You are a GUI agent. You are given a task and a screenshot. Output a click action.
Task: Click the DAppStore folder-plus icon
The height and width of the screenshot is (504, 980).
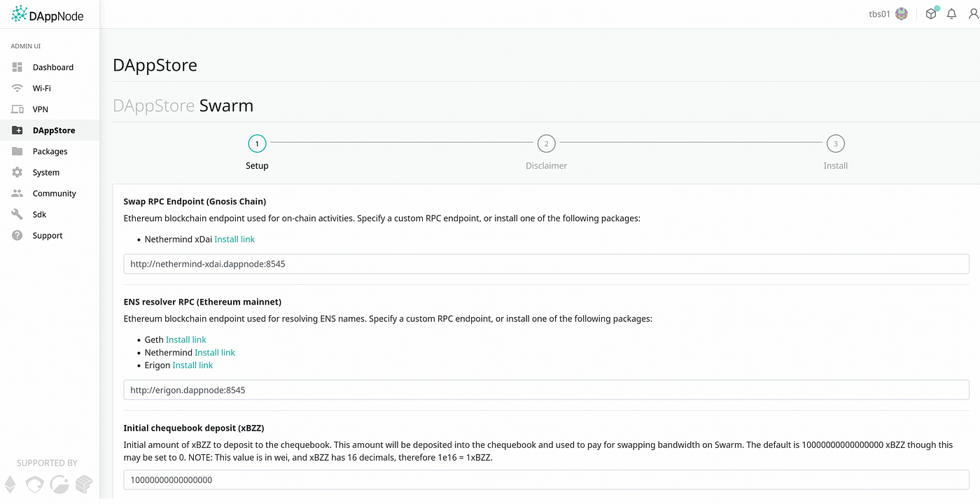pos(17,130)
